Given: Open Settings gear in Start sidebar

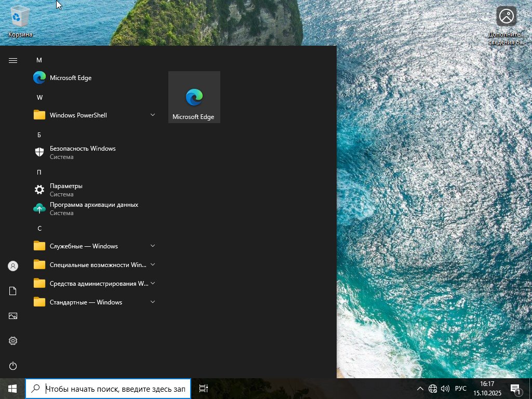Looking at the screenshot, I should [13, 341].
